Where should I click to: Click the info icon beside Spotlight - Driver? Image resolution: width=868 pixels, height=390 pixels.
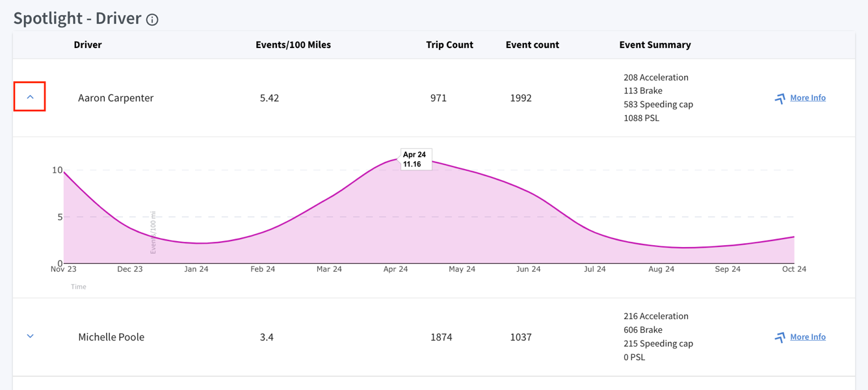point(152,19)
